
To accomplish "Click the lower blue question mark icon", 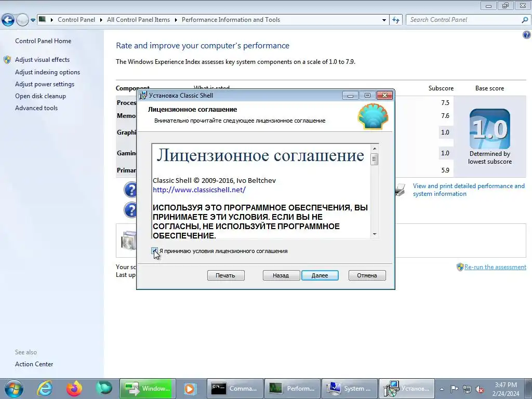I will pos(130,210).
